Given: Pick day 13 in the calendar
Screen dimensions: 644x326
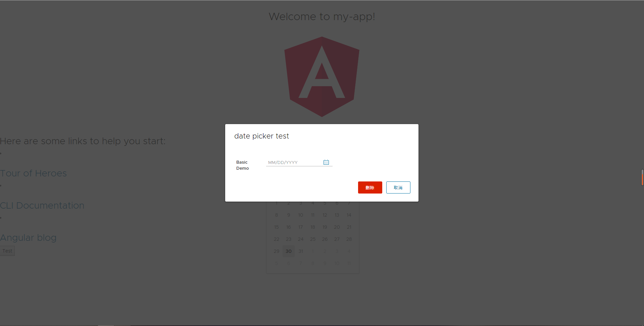Looking at the screenshot, I should 337,215.
